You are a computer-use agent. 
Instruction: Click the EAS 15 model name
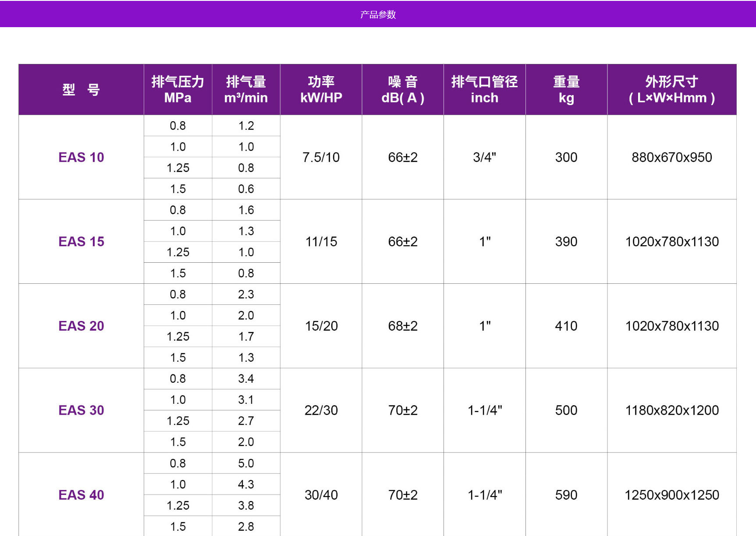coord(81,241)
